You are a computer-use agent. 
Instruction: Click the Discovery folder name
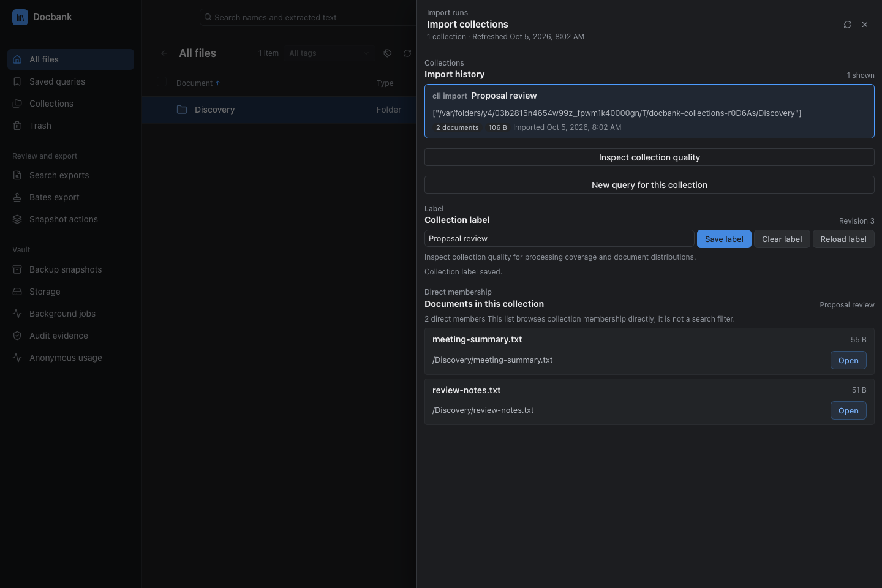click(214, 110)
